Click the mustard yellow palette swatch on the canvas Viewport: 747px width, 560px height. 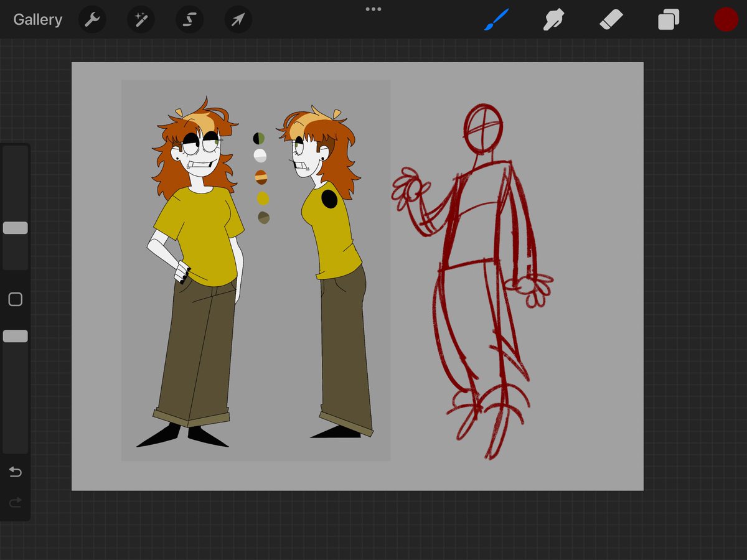[x=263, y=198]
